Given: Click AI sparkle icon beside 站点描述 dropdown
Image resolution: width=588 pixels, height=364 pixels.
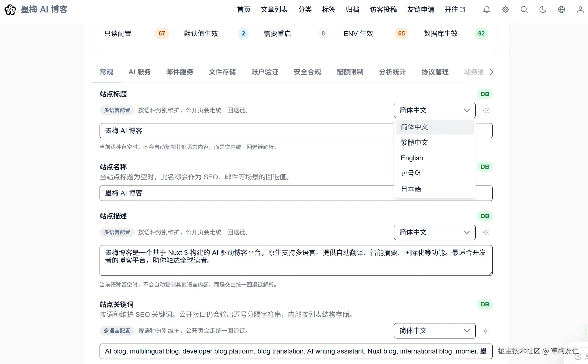Looking at the screenshot, I should [486, 232].
